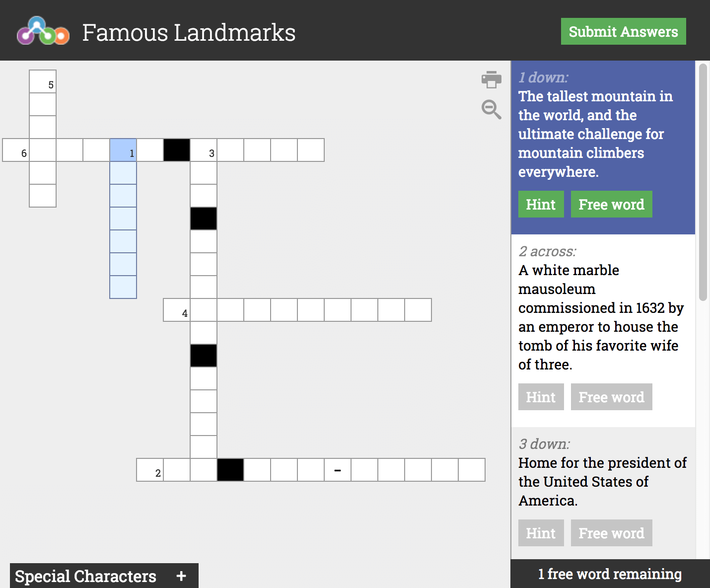Click the printer icon
This screenshot has width=710, height=588.
point(491,79)
